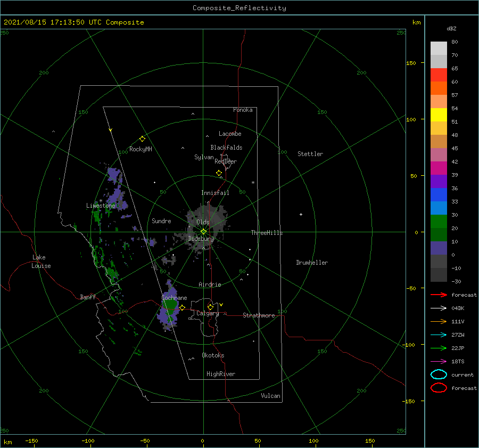Click the yellow diamond marker beside Cochrane
Viewport: 479px width, 448px height.
pos(182,307)
